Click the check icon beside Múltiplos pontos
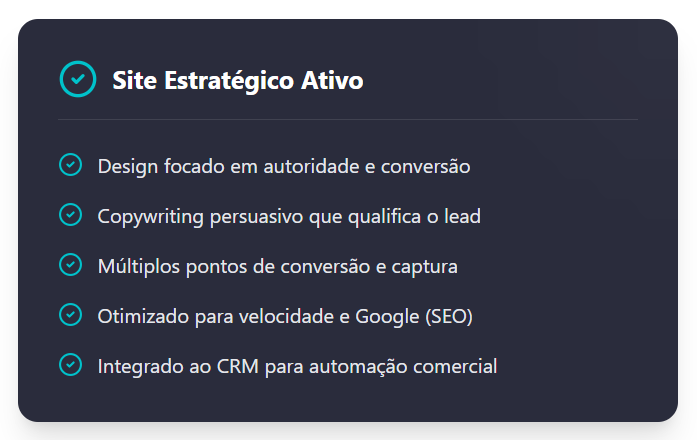The height and width of the screenshot is (440, 697). pyautogui.click(x=70, y=265)
